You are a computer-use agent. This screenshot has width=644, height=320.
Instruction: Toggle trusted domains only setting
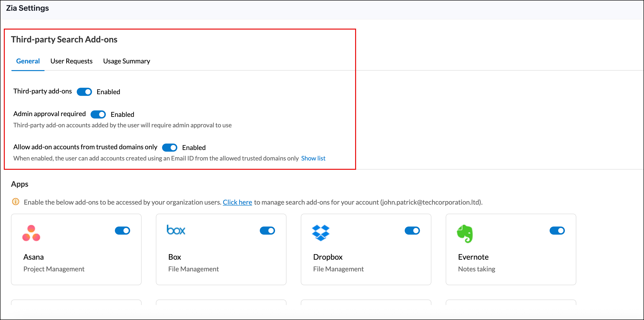click(169, 148)
